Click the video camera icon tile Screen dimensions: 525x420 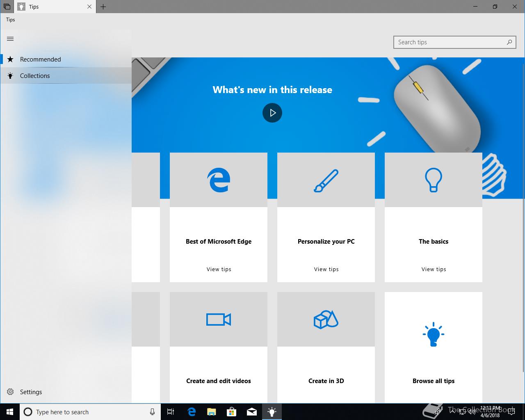tap(219, 319)
